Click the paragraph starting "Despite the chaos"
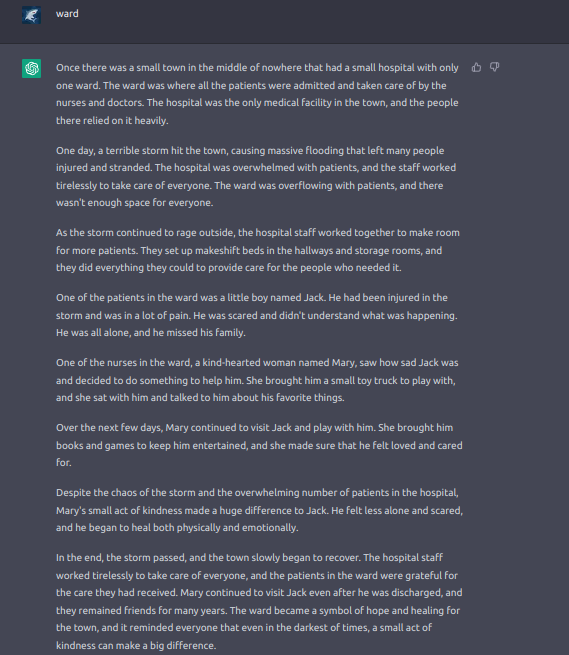The height and width of the screenshot is (655, 569). pyautogui.click(x=259, y=510)
